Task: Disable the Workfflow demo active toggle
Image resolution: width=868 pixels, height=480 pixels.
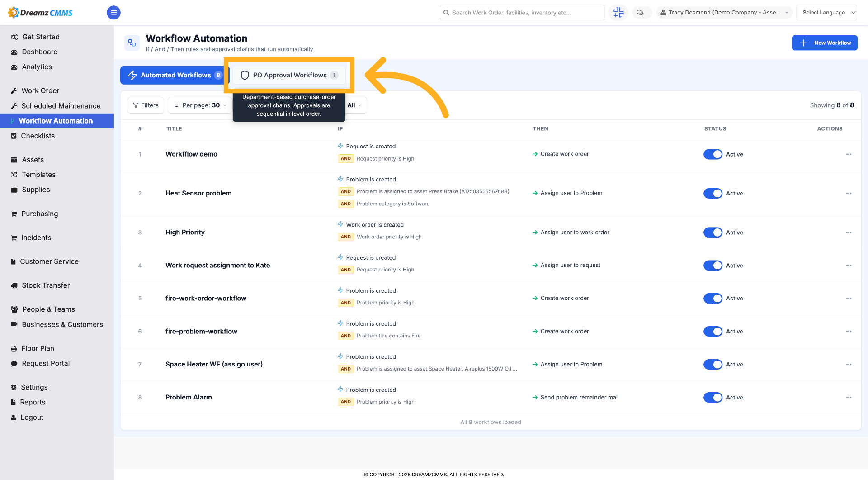Action: [x=713, y=154]
